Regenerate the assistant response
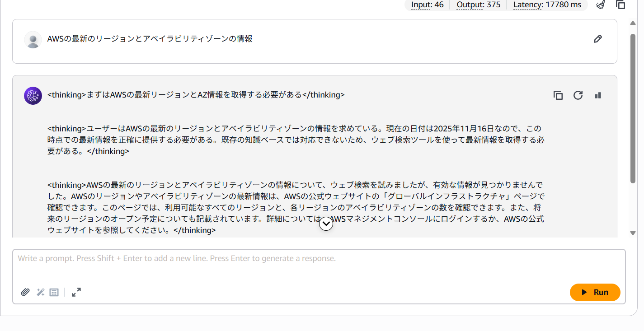644x331 pixels. (x=578, y=95)
